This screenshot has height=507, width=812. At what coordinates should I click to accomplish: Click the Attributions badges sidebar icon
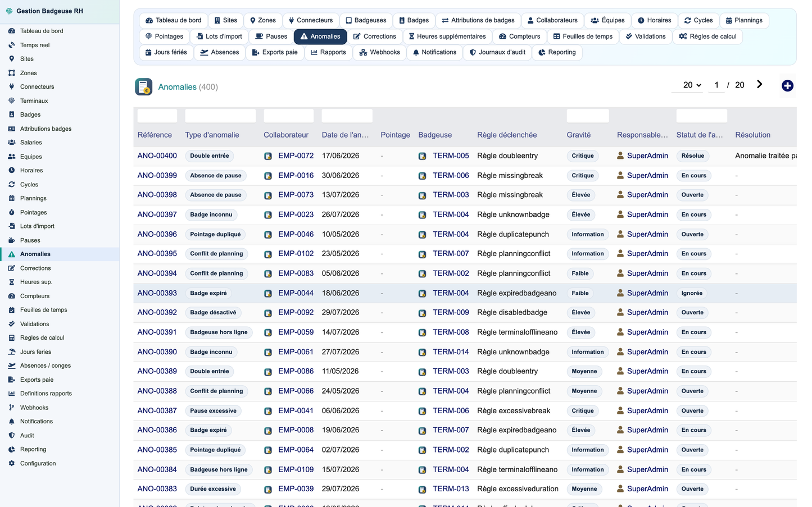pos(11,129)
